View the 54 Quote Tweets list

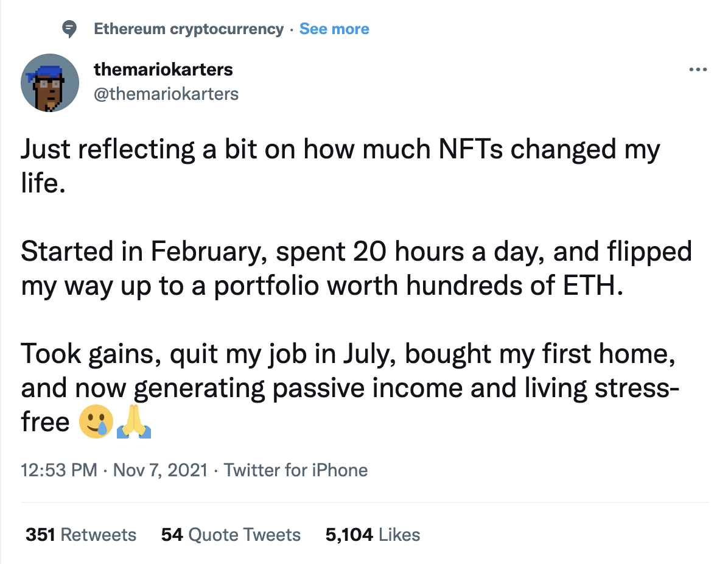[231, 535]
